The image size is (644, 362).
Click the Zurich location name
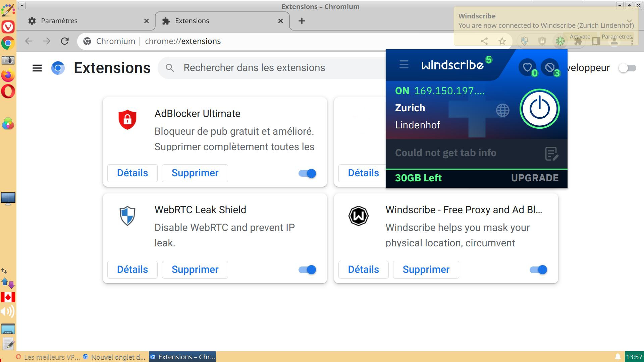410,108
